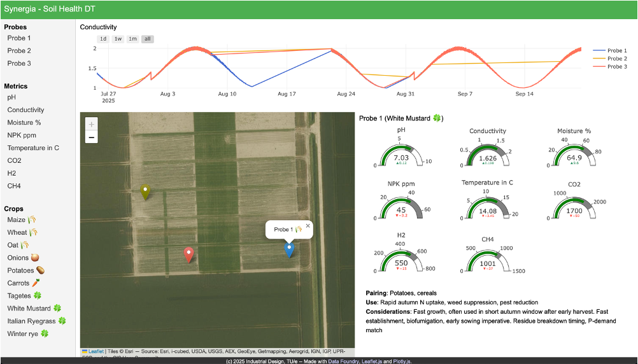Set chart range to 1m
The image size is (638, 364).
132,39
